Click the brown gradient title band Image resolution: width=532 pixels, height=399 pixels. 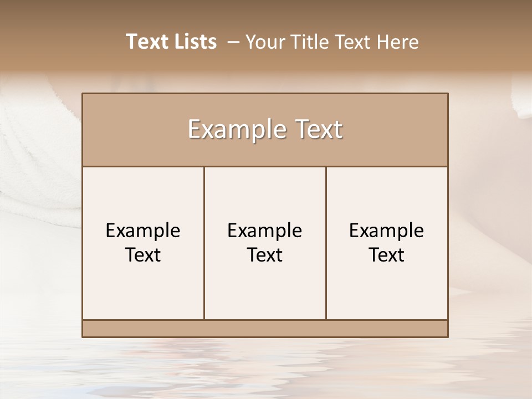pos(266,35)
